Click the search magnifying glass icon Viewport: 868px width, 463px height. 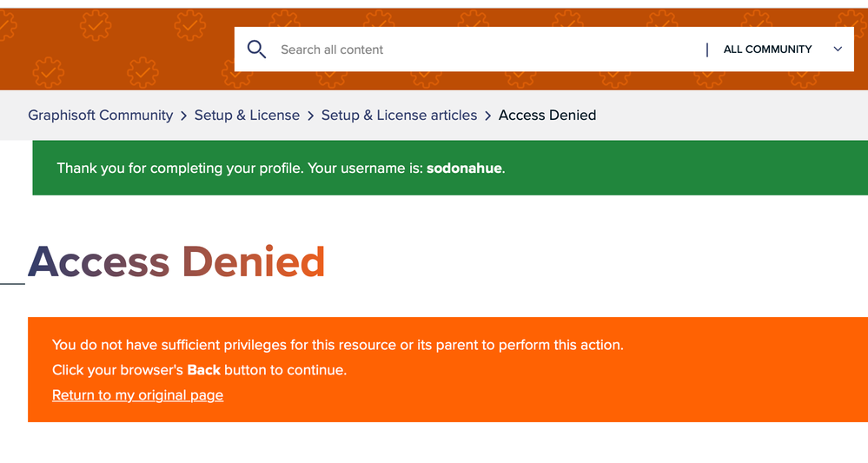pos(256,50)
